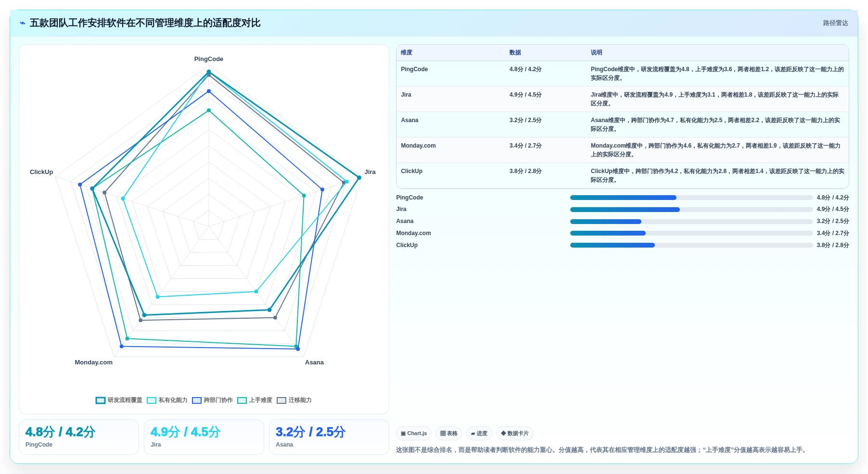Click the 进度 tag
The height and width of the screenshot is (474, 868).
[x=479, y=433]
